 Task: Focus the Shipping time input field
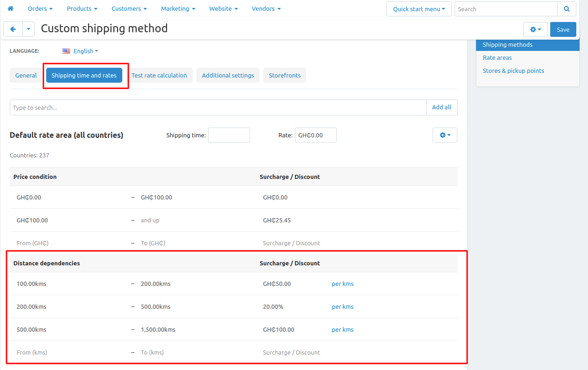pyautogui.click(x=229, y=135)
